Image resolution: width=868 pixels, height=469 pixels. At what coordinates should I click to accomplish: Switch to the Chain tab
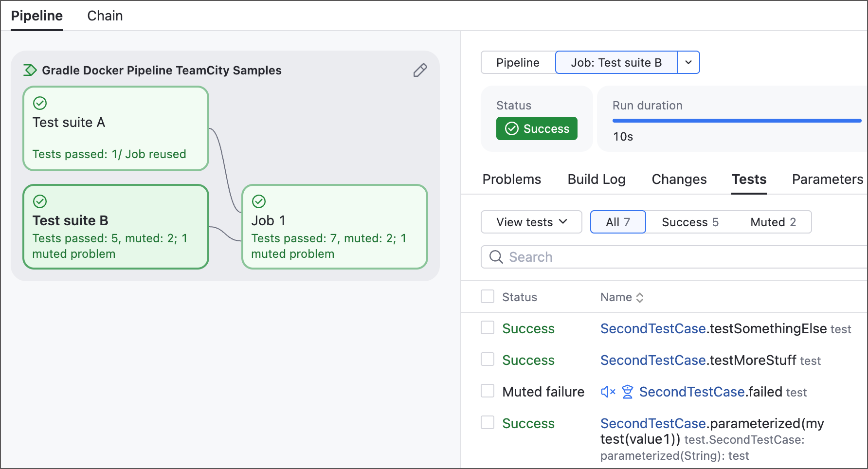point(105,16)
